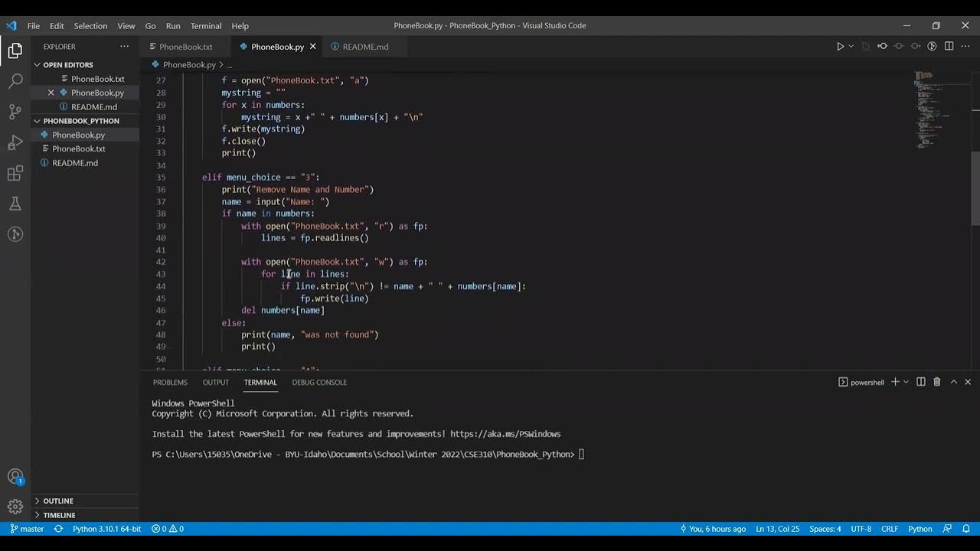Select Python language mode in status bar
Viewport: 980px width, 551px height.
(x=920, y=529)
